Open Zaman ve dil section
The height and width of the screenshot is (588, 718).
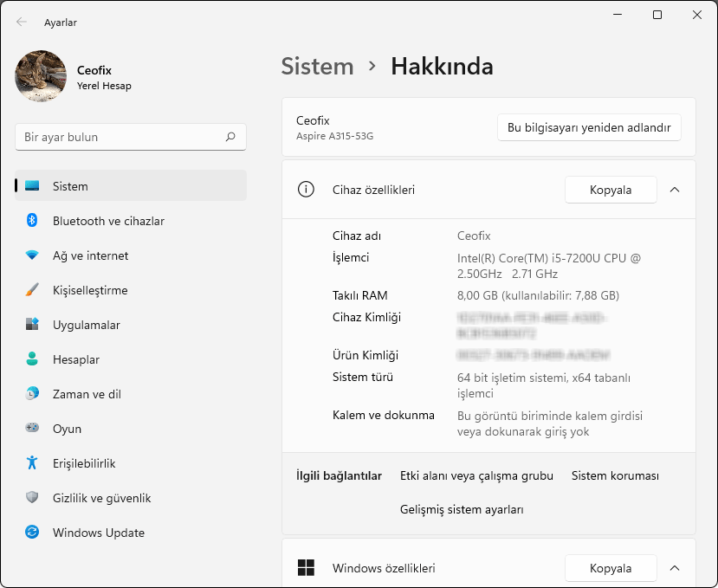pyautogui.click(x=131, y=394)
